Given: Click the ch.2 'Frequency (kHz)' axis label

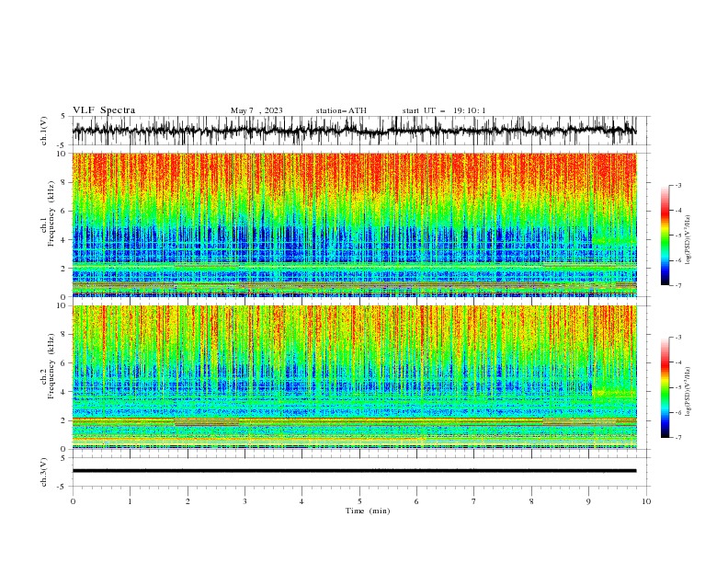Looking at the screenshot, I should (51, 366).
